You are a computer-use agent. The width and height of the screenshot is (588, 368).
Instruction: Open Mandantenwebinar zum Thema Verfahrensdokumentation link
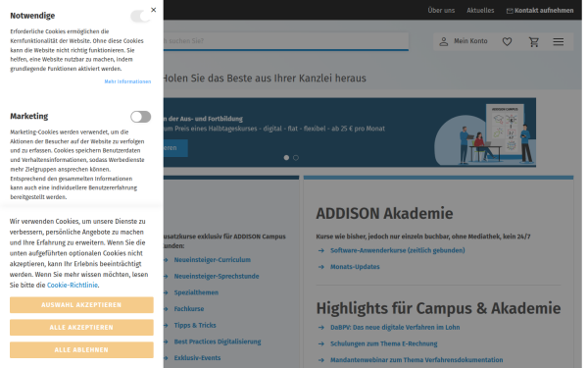416,360
